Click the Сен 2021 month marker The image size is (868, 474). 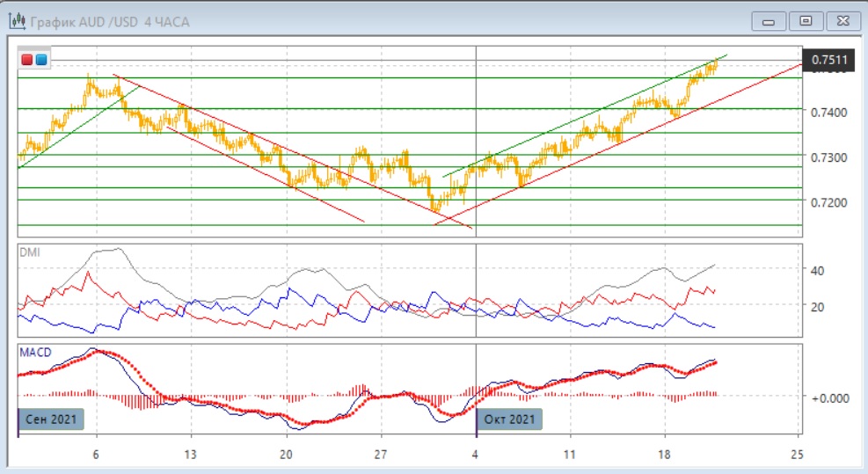(52, 419)
